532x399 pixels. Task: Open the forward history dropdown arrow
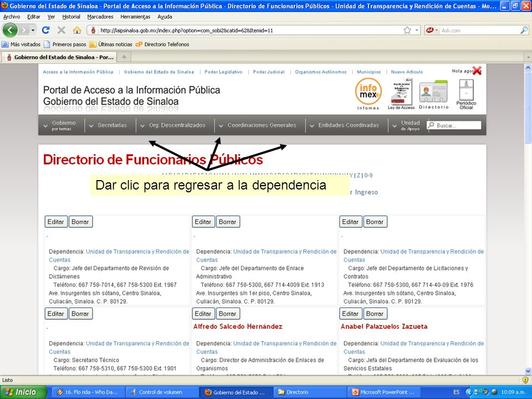coord(33,30)
